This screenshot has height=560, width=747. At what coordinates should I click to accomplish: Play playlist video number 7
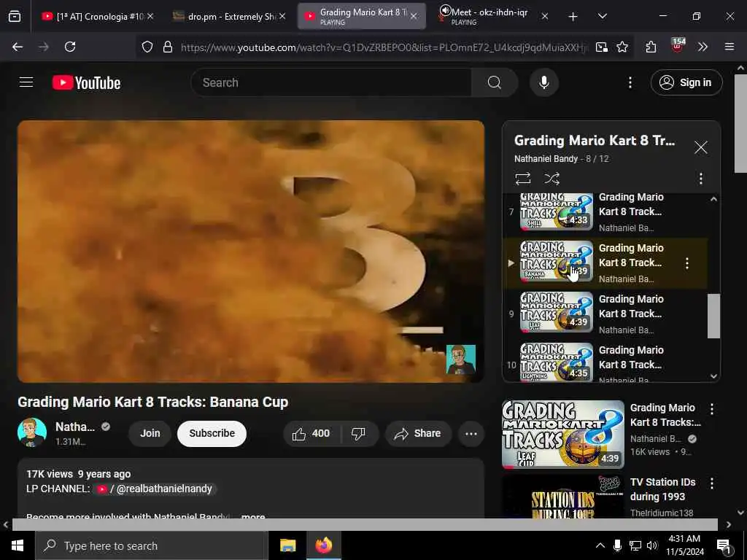point(605,212)
